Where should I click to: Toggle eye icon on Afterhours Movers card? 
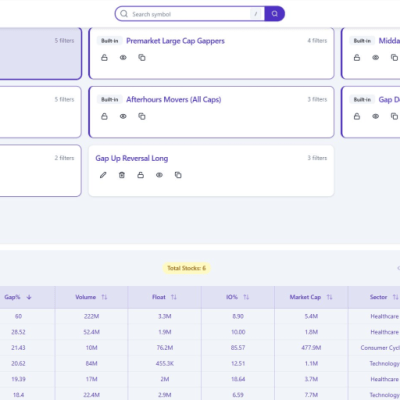click(x=123, y=116)
